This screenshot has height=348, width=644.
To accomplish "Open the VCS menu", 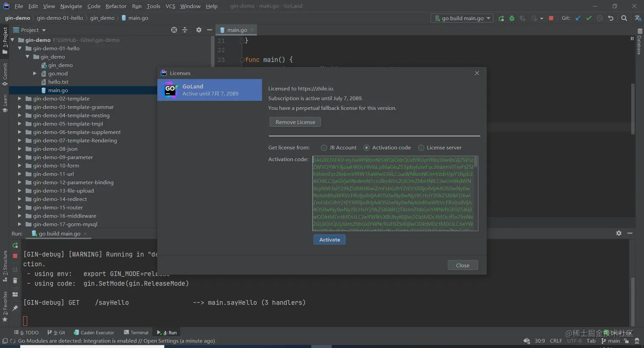I will pyautogui.click(x=170, y=6).
